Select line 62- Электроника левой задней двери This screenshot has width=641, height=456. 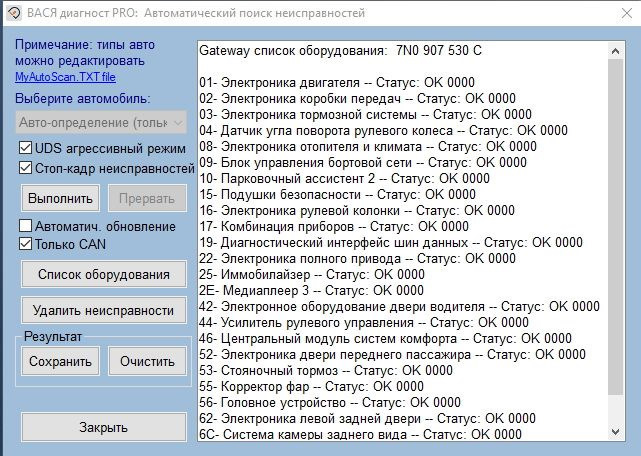pyautogui.click(x=368, y=418)
